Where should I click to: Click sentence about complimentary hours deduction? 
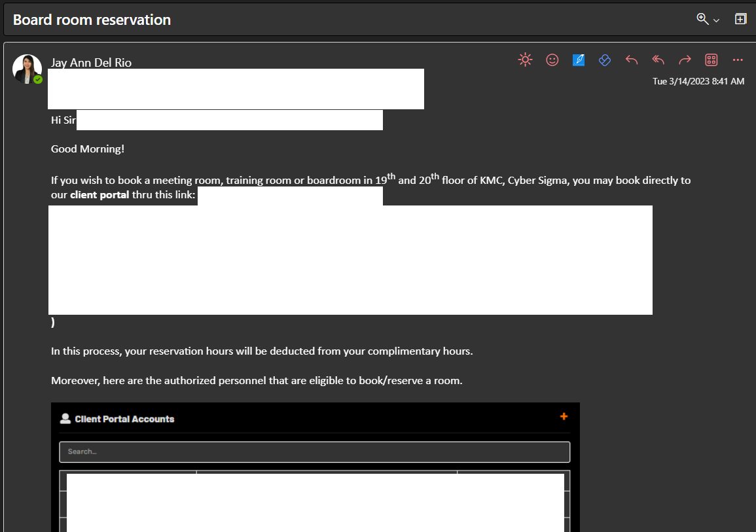coord(262,351)
